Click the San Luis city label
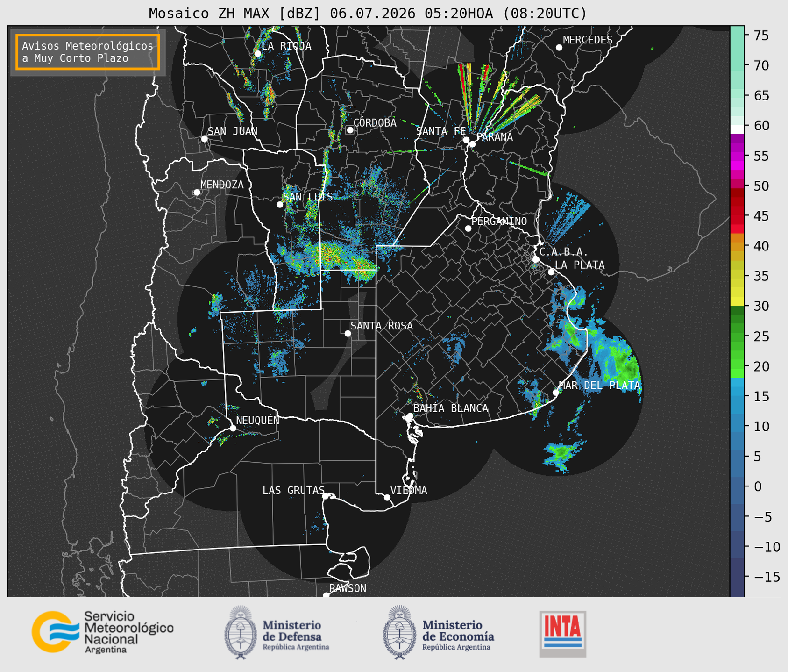The width and height of the screenshot is (788, 672). point(308,197)
